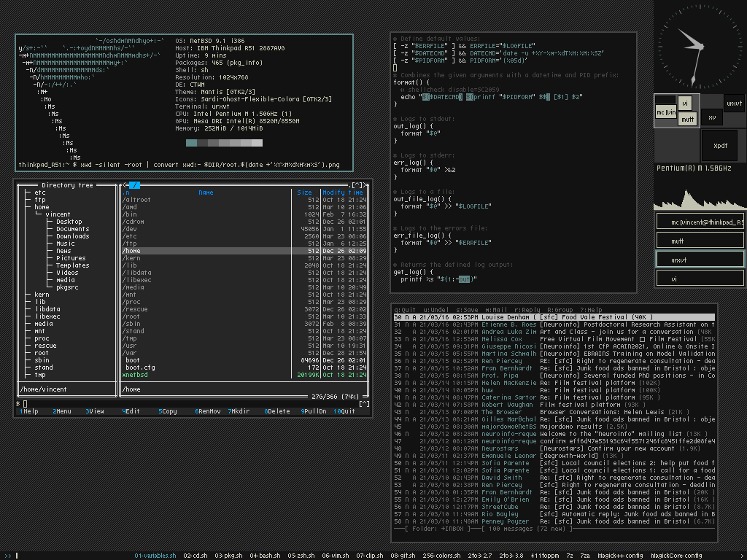Select the /altroot row in file panel

point(244,200)
